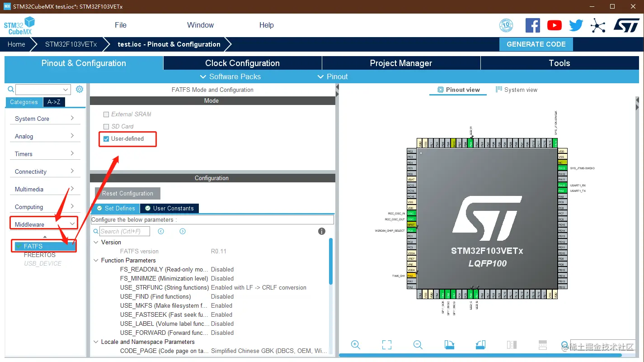
Task: Collapse the Middleware category
Action: [x=44, y=224]
